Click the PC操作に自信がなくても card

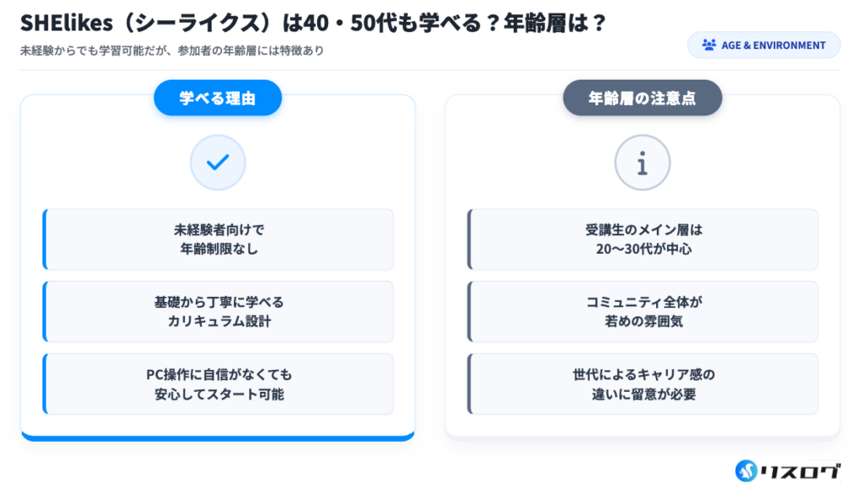click(x=218, y=383)
